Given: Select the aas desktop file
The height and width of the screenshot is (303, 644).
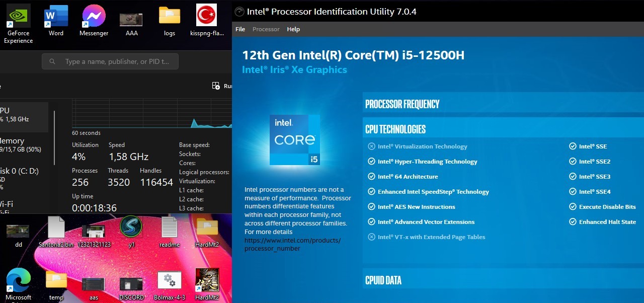Looking at the screenshot, I should coord(93,284).
